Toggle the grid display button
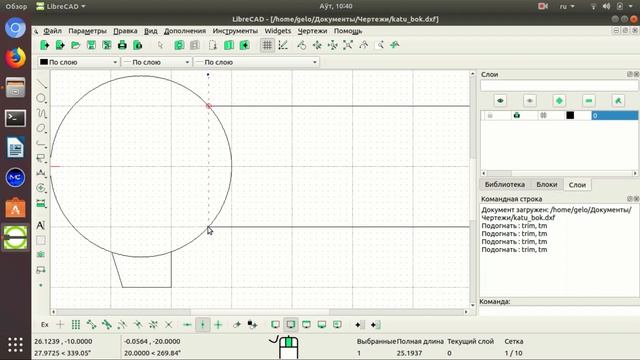The image size is (640, 360). click(267, 45)
